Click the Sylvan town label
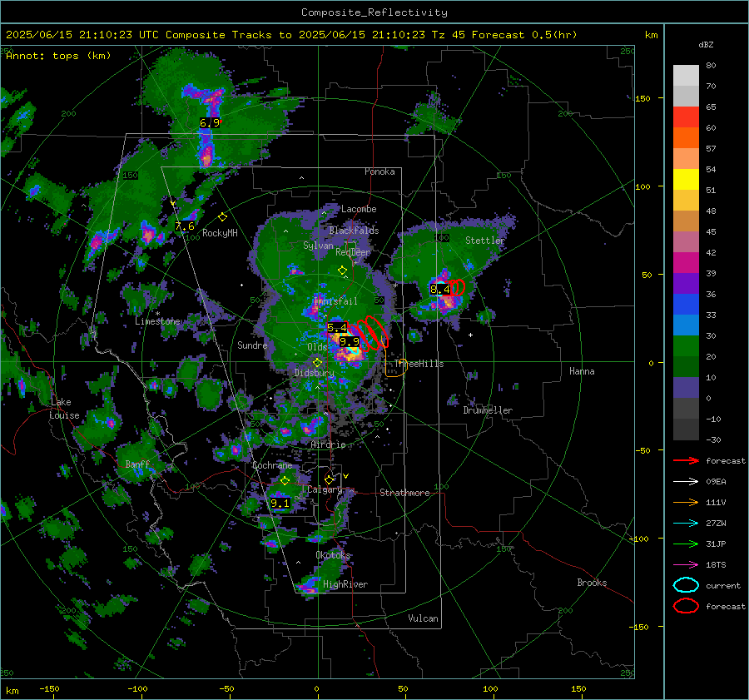 click(318, 246)
